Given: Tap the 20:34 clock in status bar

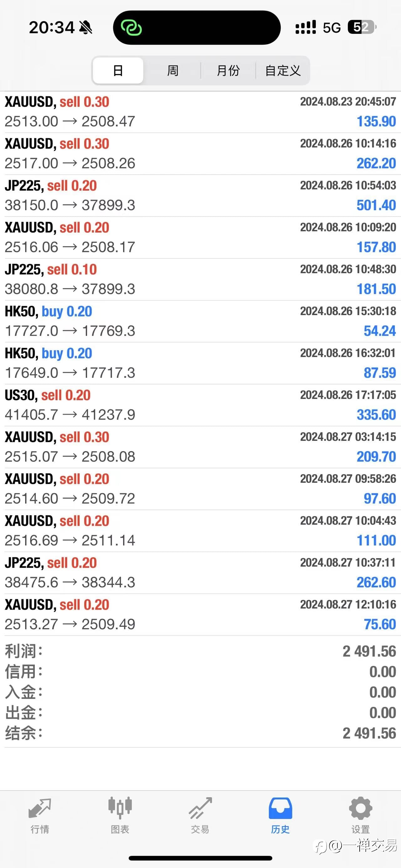Looking at the screenshot, I should [x=52, y=27].
